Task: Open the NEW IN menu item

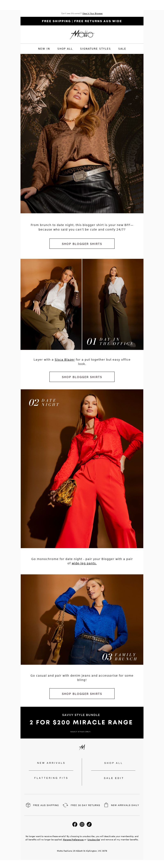Action: pos(44,49)
